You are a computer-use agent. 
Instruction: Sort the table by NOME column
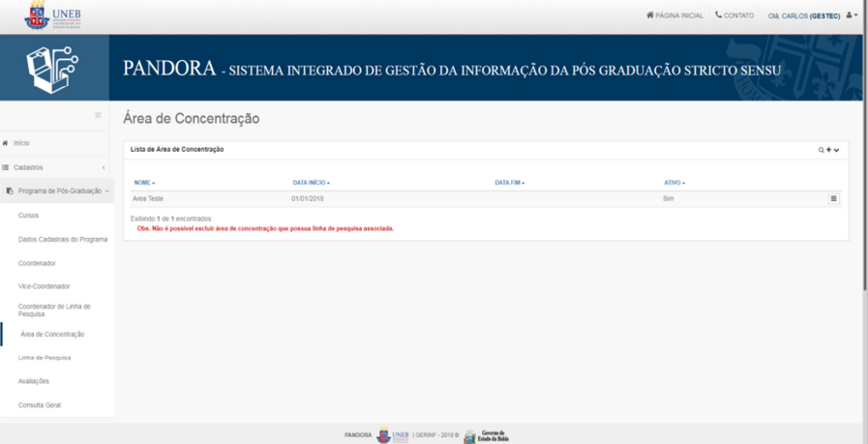click(144, 183)
